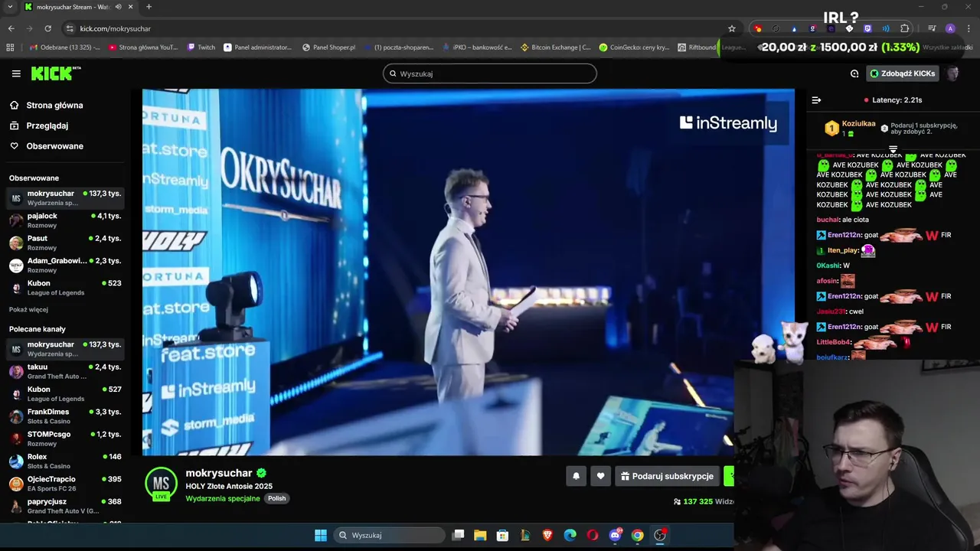Open Chrome extensions puzzle icon
This screenshot has height=551, width=980.
[905, 28]
